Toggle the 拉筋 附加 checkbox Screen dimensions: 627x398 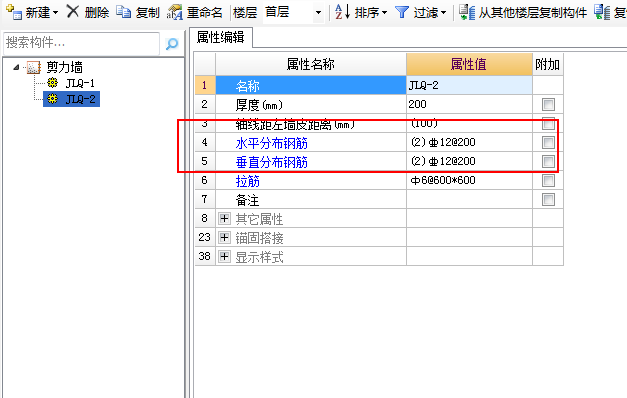click(548, 180)
